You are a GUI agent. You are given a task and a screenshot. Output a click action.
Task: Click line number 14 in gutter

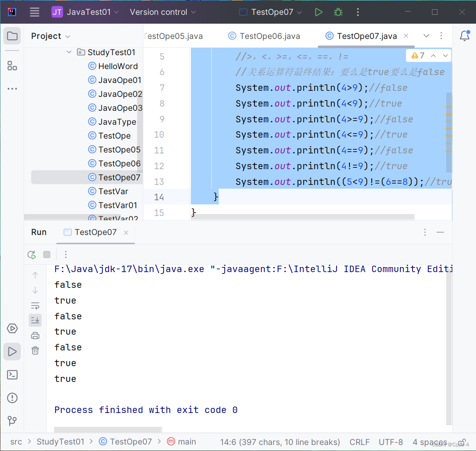pyautogui.click(x=159, y=197)
